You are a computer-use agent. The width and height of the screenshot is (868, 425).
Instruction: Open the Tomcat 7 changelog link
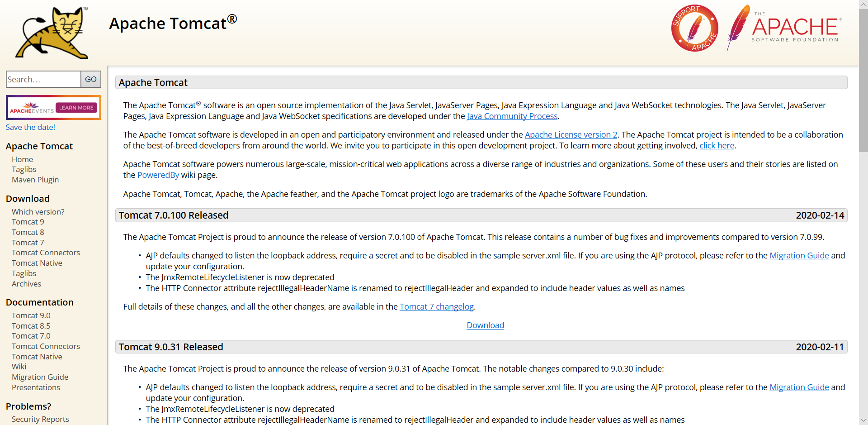pos(437,307)
